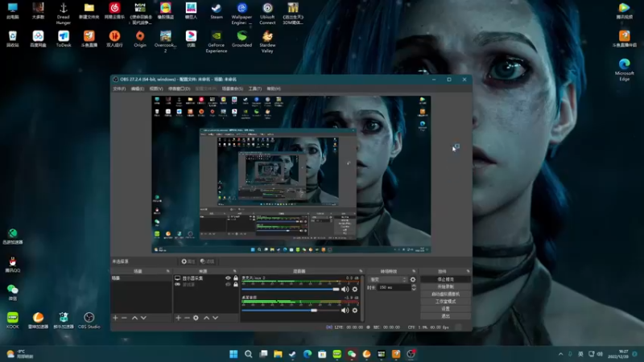The width and height of the screenshot is (644, 362).
Task: Click the stop streaming button
Action: (446, 279)
